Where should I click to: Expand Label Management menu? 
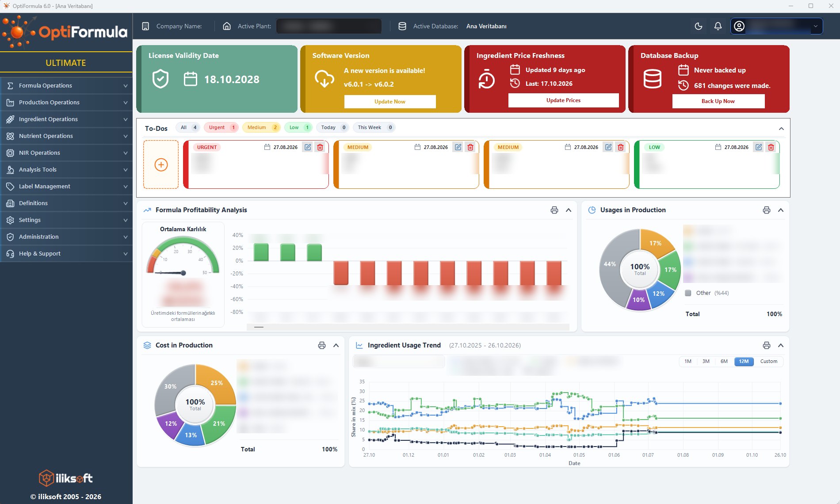66,186
